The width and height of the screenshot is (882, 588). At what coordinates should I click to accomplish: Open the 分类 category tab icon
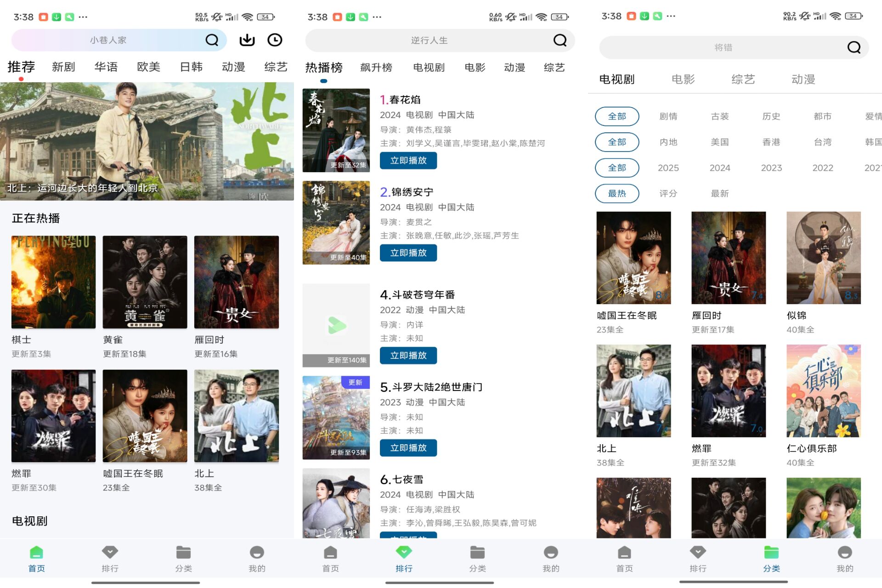771,557
